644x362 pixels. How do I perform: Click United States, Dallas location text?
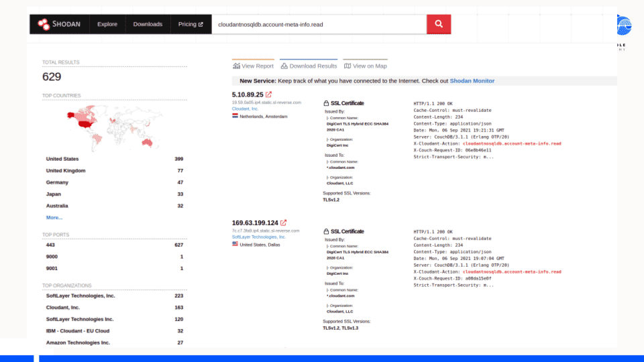[260, 245]
